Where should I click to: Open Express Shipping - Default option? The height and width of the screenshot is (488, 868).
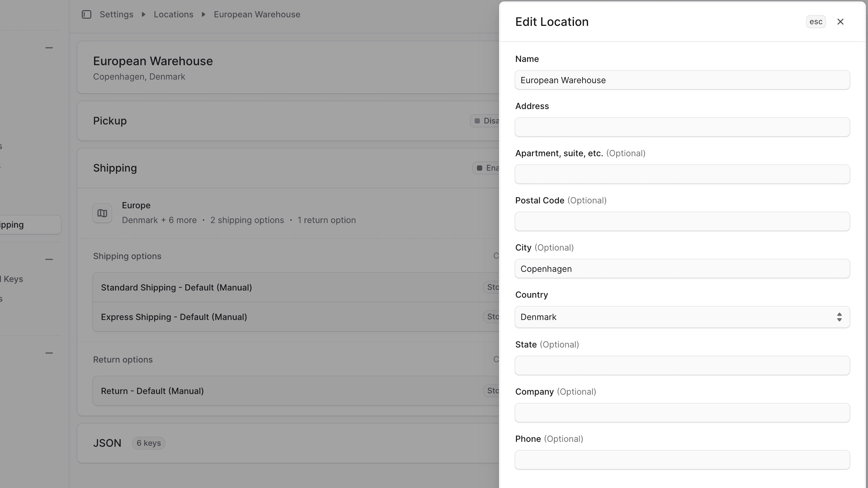(174, 317)
